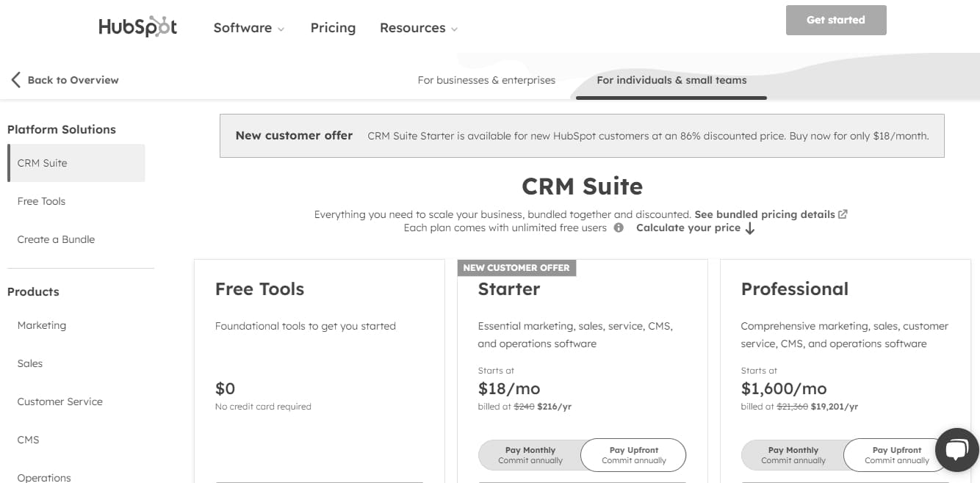Choose Pay Upfront for Professional plan
This screenshot has width=980, height=483.
(896, 455)
